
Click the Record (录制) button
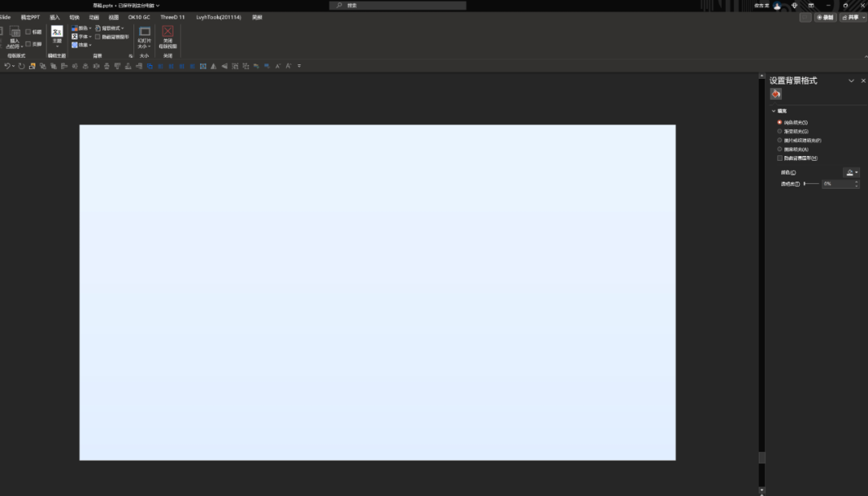825,18
